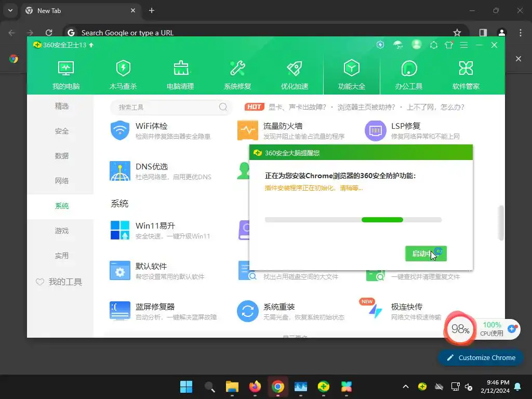Screen dimensions: 532x399
Task: Click the extensions puzzle icon in 360 title bar
Action: coord(434,45)
